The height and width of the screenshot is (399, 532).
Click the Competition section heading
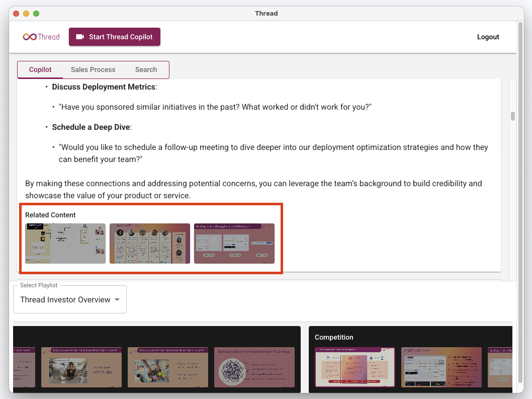[334, 337]
